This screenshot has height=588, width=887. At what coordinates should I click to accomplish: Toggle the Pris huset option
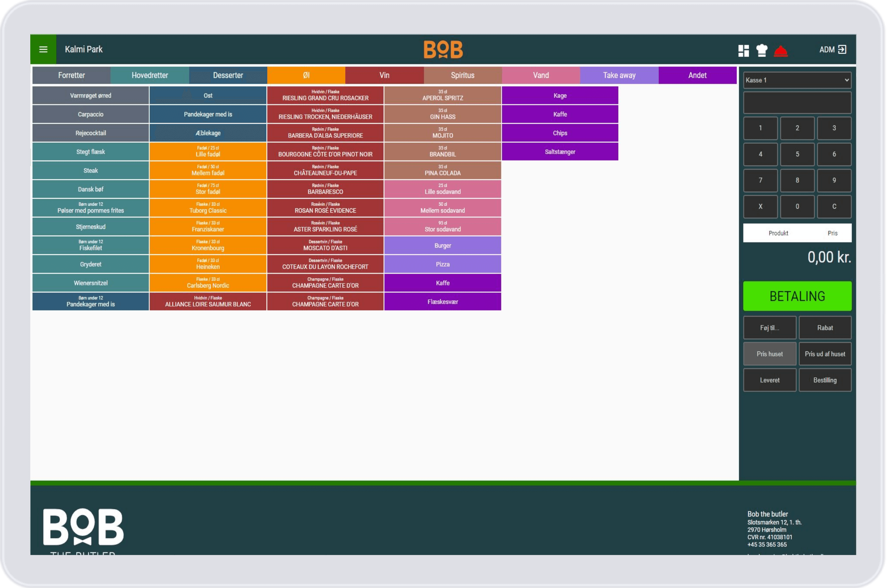click(770, 354)
